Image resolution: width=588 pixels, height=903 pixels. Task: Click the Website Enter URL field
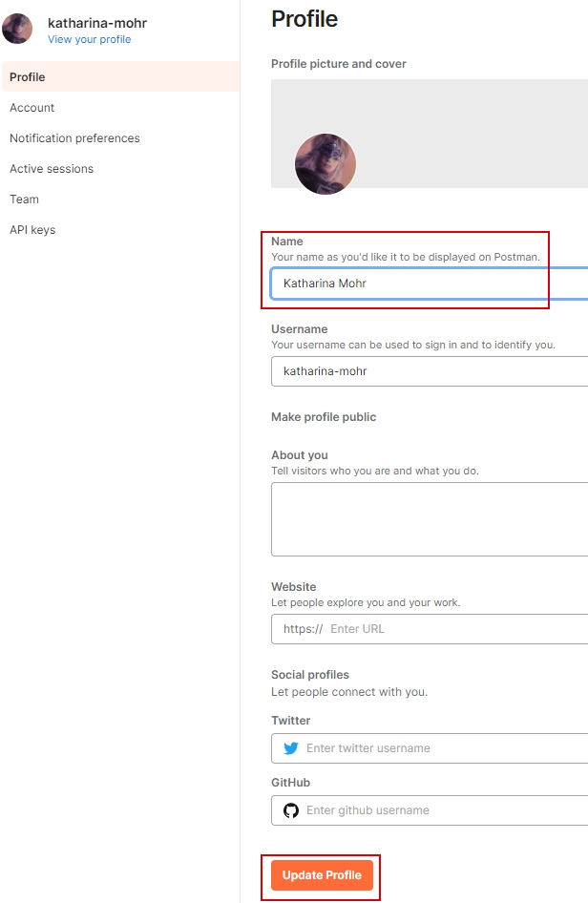tap(430, 629)
